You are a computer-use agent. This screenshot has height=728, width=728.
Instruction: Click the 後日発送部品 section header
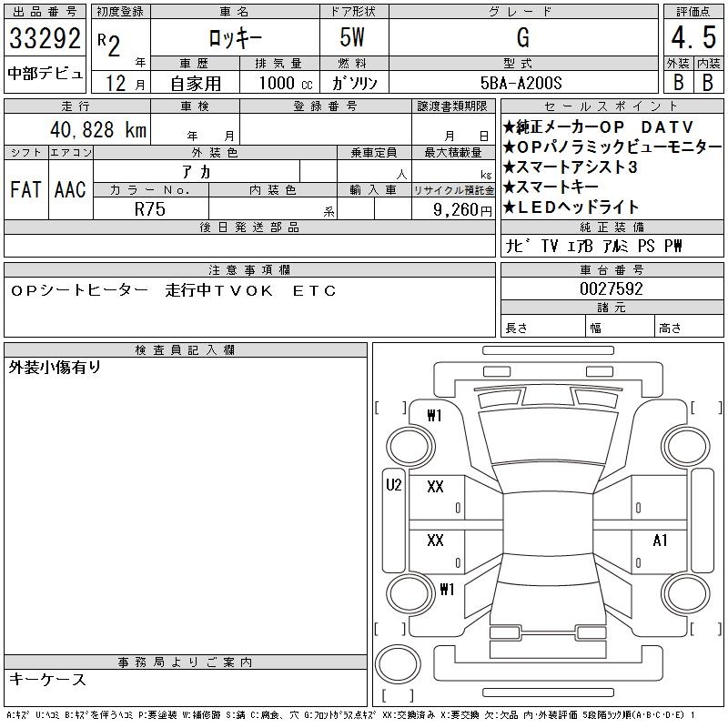click(249, 227)
